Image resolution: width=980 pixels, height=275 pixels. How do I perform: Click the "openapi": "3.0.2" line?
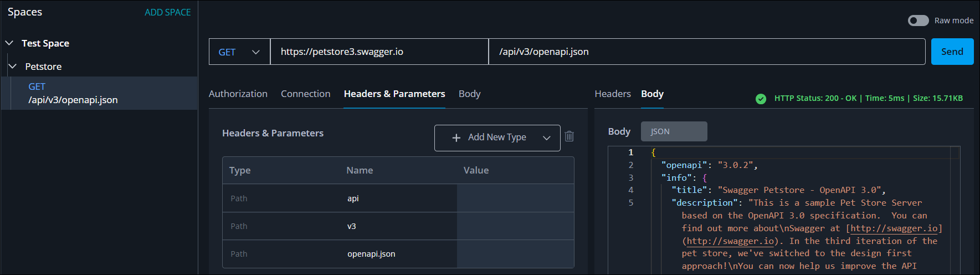pyautogui.click(x=709, y=165)
